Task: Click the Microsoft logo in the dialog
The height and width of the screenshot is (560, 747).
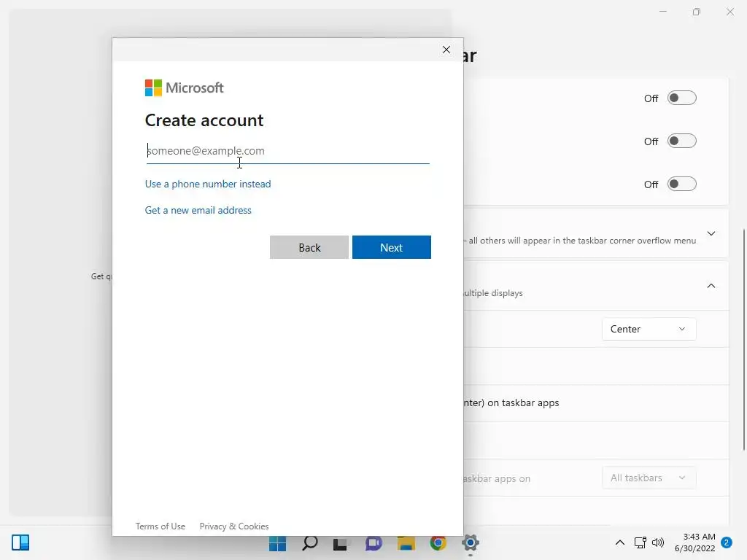Action: coord(184,87)
